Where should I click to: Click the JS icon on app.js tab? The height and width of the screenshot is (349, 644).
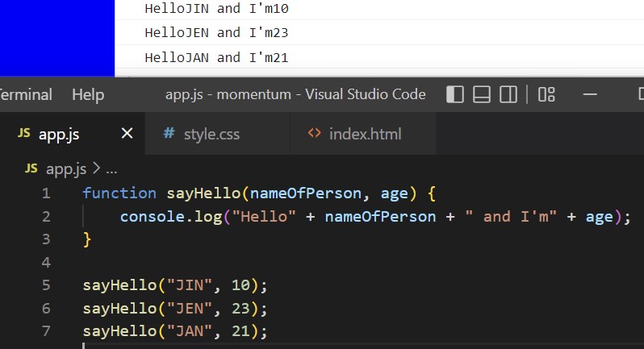tap(24, 133)
